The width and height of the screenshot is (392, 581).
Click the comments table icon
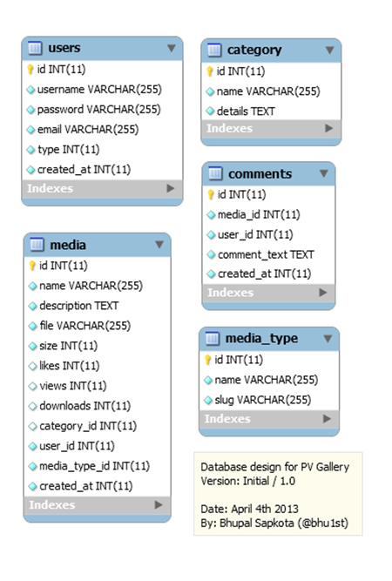pyautogui.click(x=215, y=173)
